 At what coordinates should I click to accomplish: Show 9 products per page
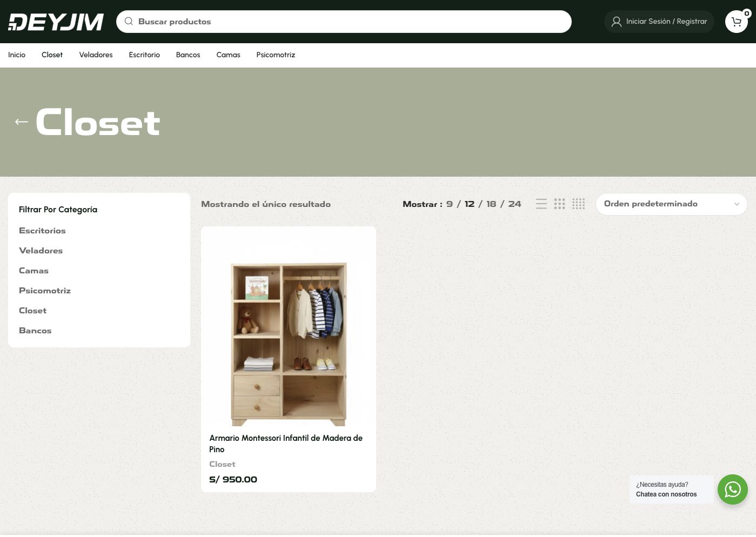[450, 204]
